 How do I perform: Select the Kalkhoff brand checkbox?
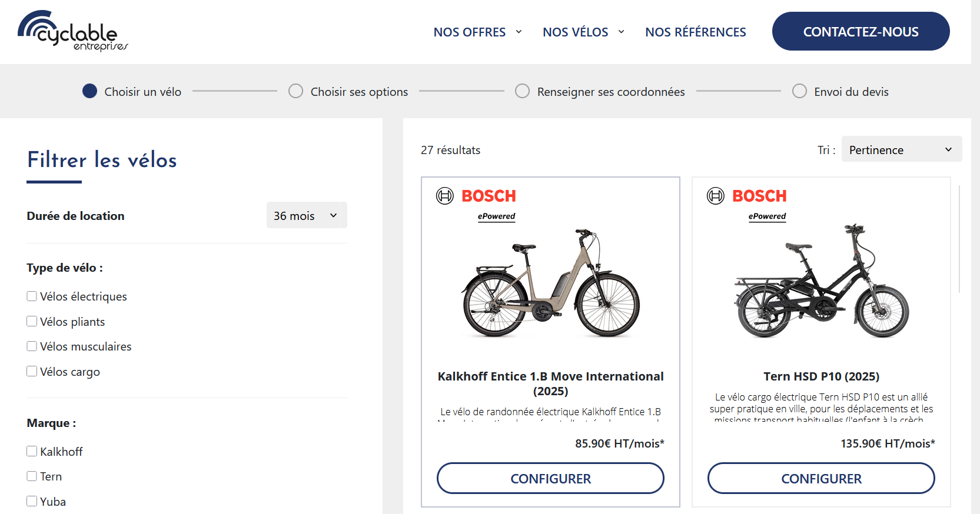[x=32, y=452]
